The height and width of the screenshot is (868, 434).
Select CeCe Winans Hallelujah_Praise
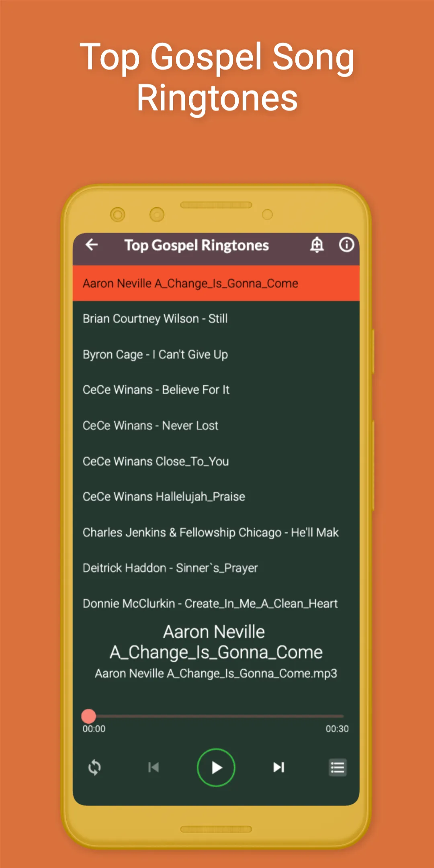(216, 497)
